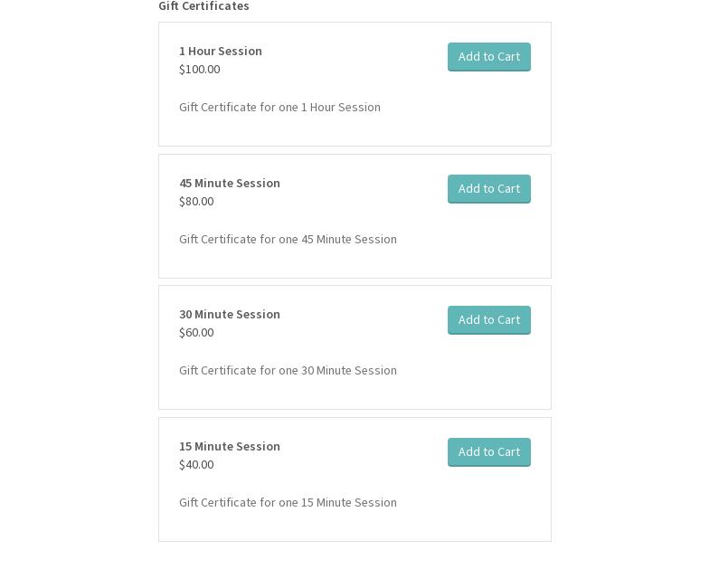
Task: Select the 30 Minute Session title
Action: point(230,314)
